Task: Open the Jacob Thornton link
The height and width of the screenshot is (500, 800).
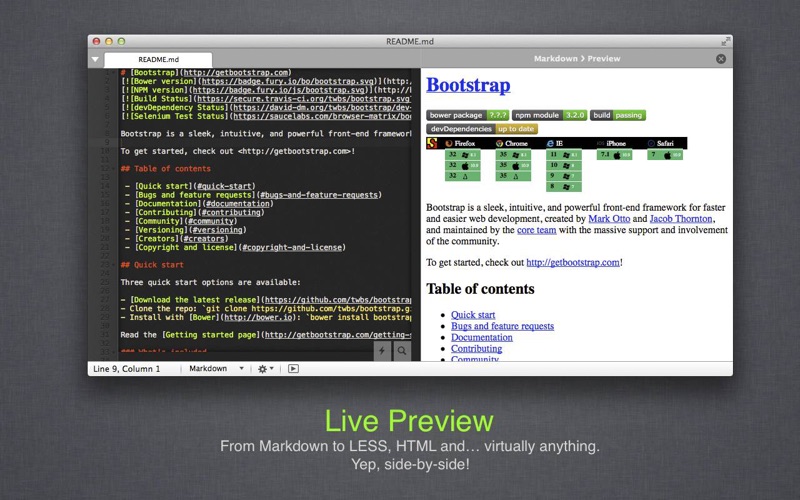Action: [681, 219]
